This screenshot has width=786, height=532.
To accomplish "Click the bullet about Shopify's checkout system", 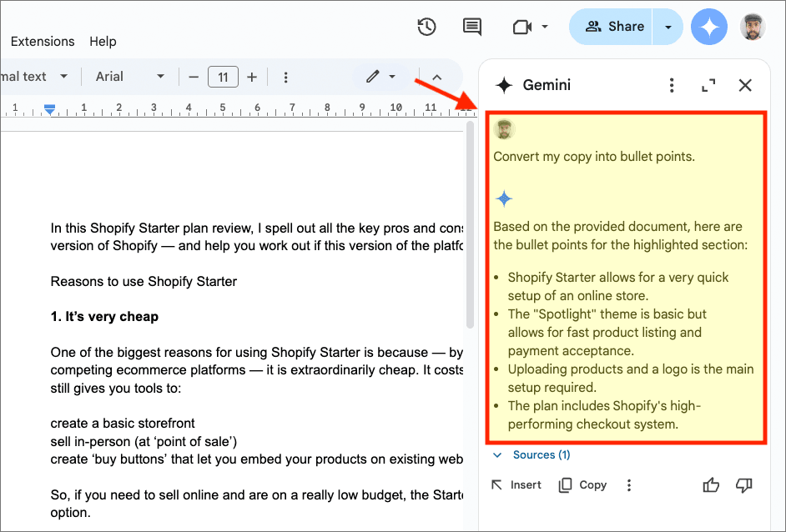I will (604, 414).
